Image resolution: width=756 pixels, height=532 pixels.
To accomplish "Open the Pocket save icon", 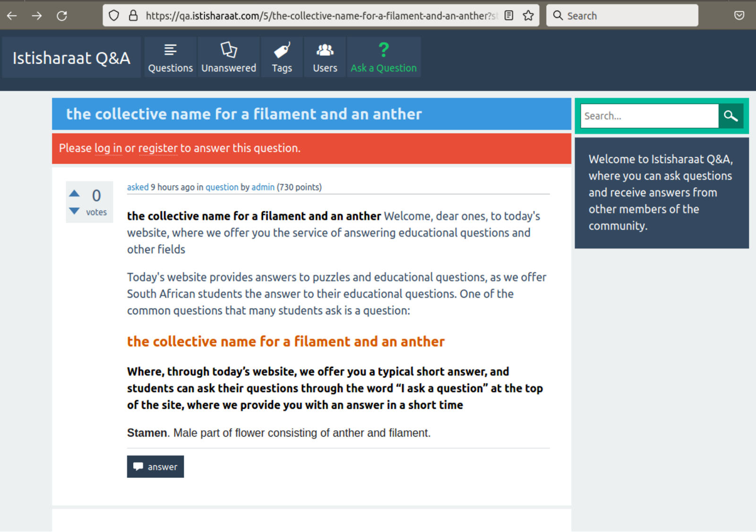I will point(739,16).
